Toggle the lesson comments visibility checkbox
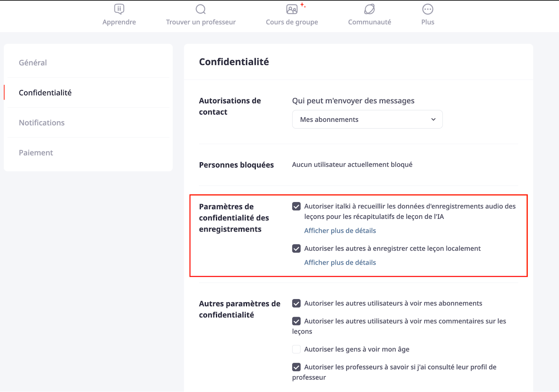Image resolution: width=559 pixels, height=392 pixels. click(x=296, y=321)
